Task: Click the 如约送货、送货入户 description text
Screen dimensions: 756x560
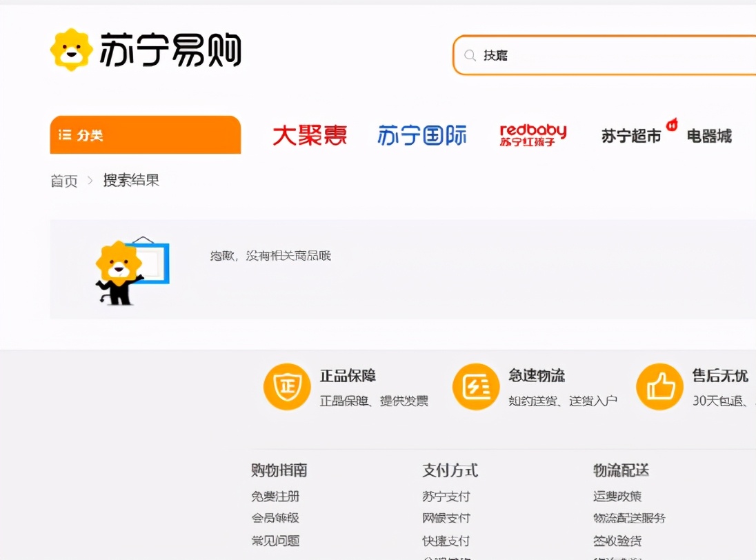Action: (563, 401)
